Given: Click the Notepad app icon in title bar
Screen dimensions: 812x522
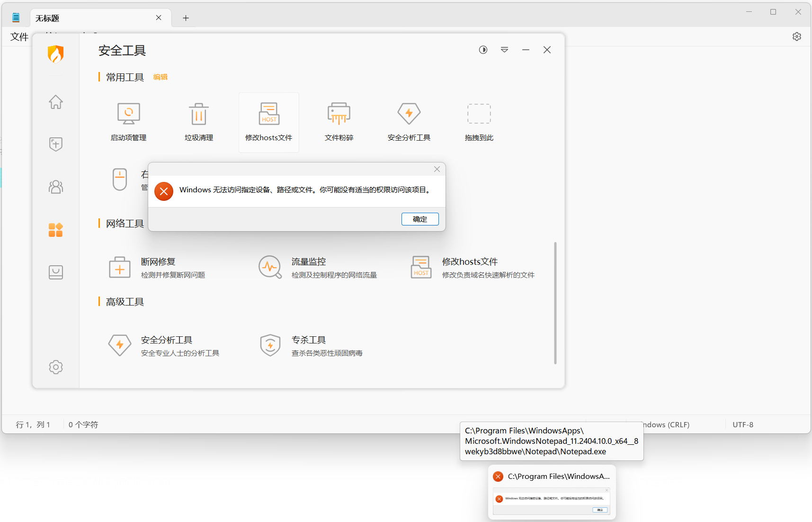Looking at the screenshot, I should (x=16, y=18).
